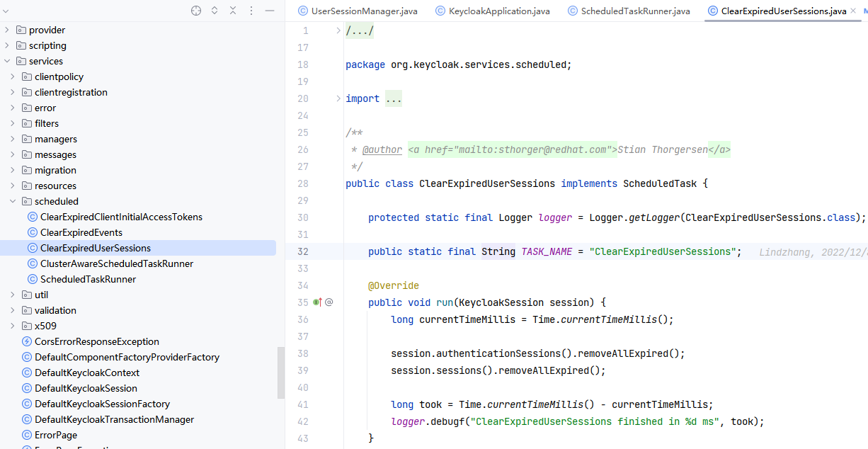Switch to KeycloakApplication.java tab
This screenshot has height=449, width=868.
pos(493,11)
